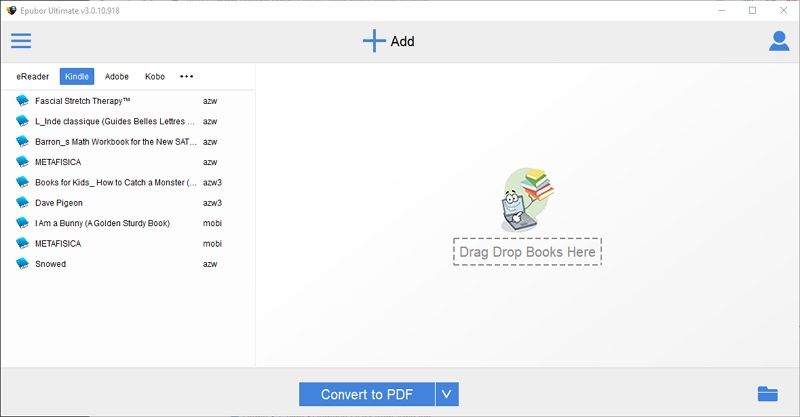This screenshot has width=800, height=417.
Task: Select the Dave Pigeon book title
Action: pos(59,203)
